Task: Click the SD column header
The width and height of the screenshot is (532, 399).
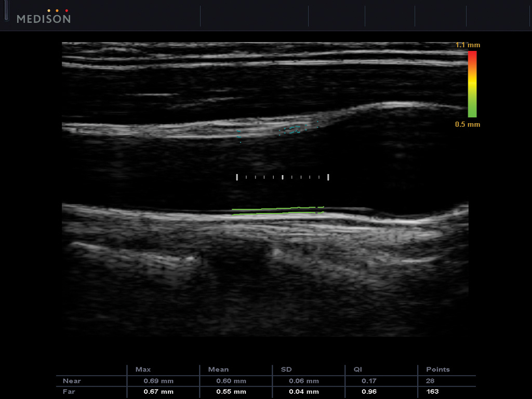Action: tap(286, 369)
